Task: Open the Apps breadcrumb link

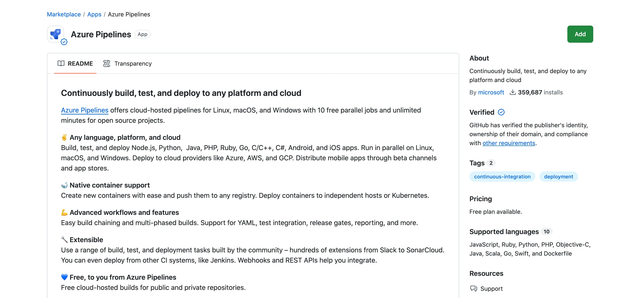Action: [94, 14]
